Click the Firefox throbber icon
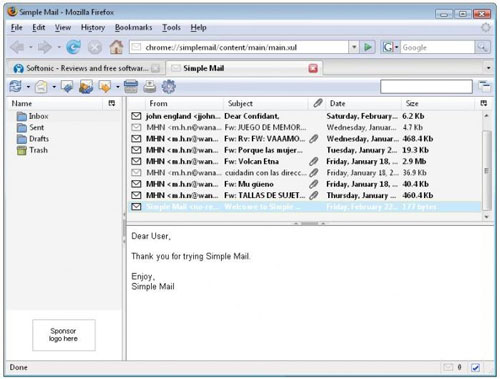 click(x=486, y=27)
